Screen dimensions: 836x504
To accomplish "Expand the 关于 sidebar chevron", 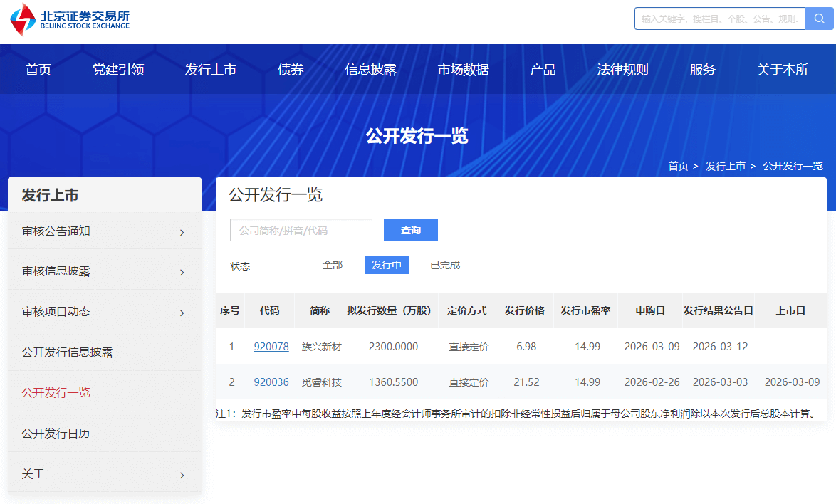I will click(x=182, y=475).
